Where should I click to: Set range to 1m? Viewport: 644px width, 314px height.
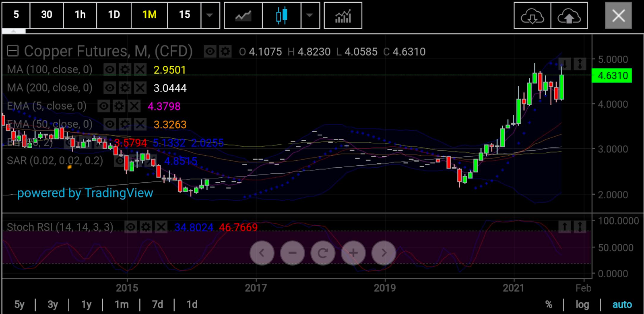coord(121,304)
